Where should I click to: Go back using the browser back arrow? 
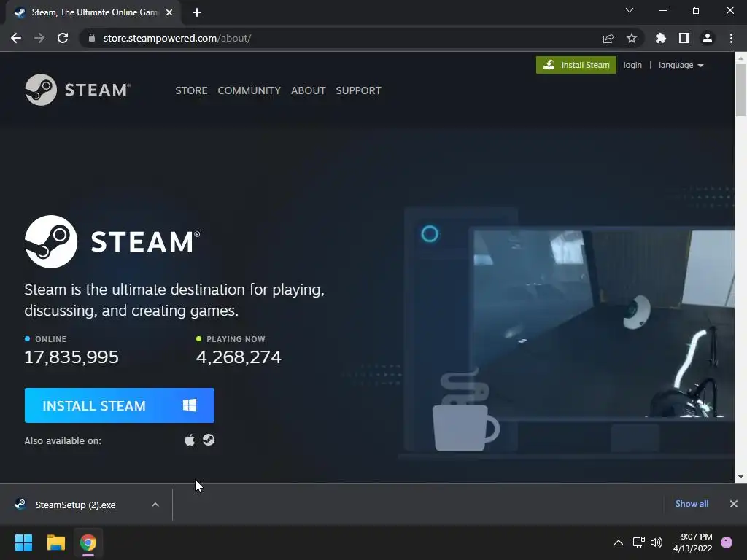16,38
